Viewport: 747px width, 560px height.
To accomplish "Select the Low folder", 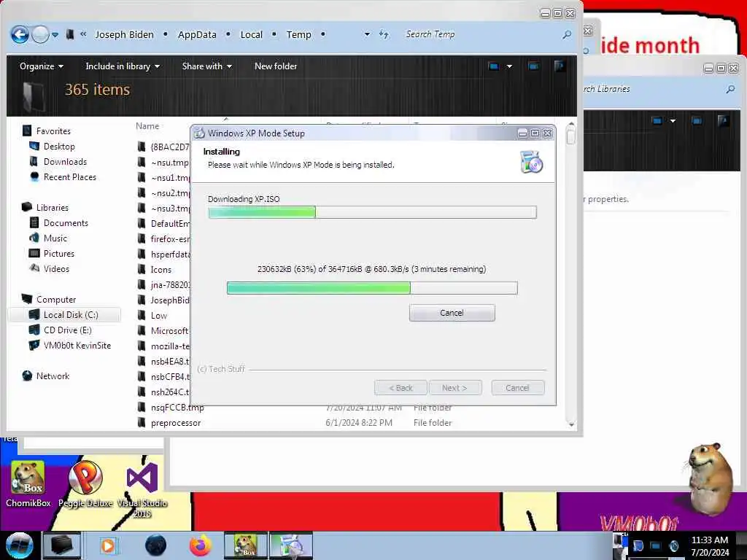I will pos(158,315).
